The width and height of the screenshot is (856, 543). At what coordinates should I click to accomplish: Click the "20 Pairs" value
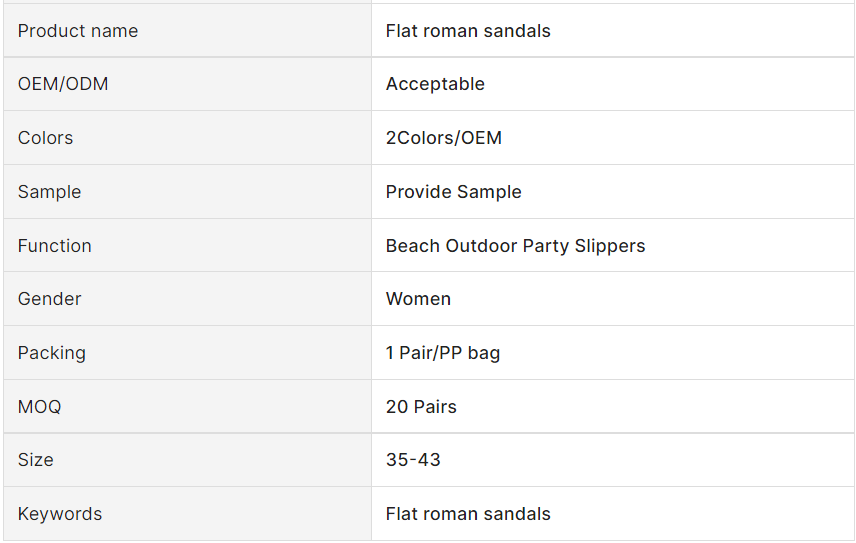pyautogui.click(x=421, y=407)
